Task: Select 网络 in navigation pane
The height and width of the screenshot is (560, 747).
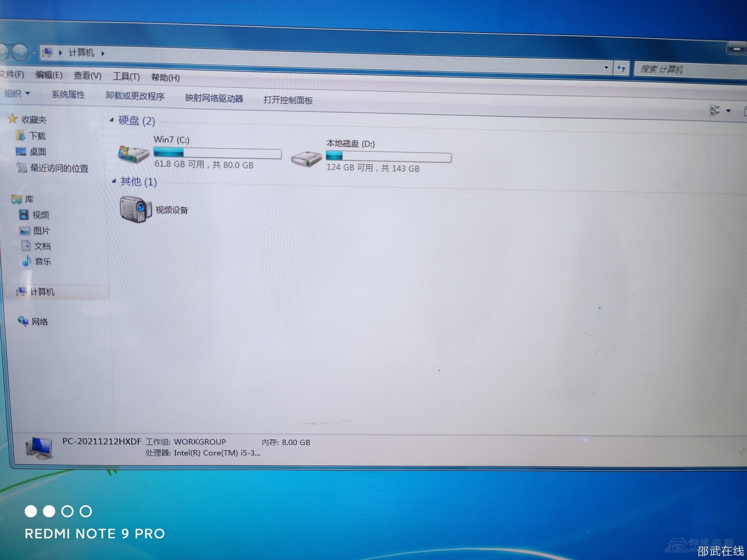Action: click(x=39, y=322)
